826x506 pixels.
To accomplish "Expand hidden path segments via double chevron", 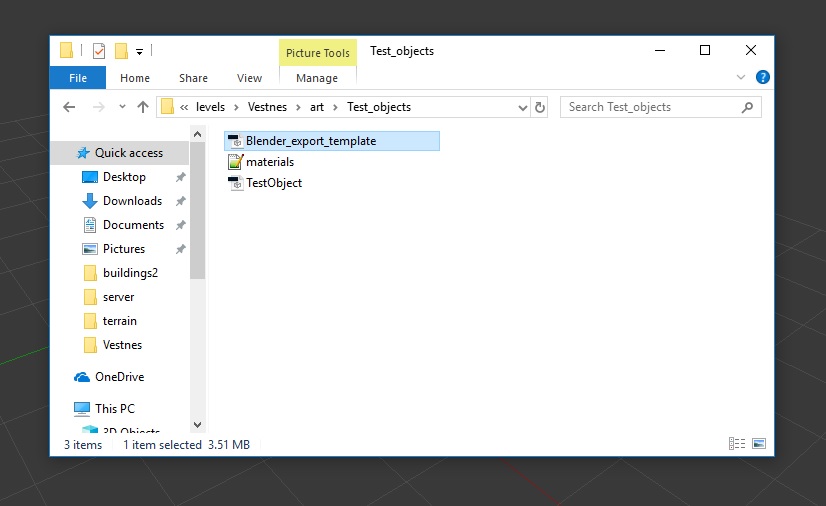I will click(184, 107).
